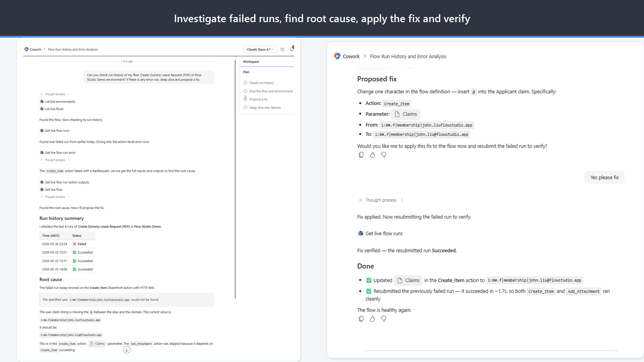644x362 pixels.
Task: Open the 'Get live flow run action outputs' tool call
Action: tap(65, 182)
